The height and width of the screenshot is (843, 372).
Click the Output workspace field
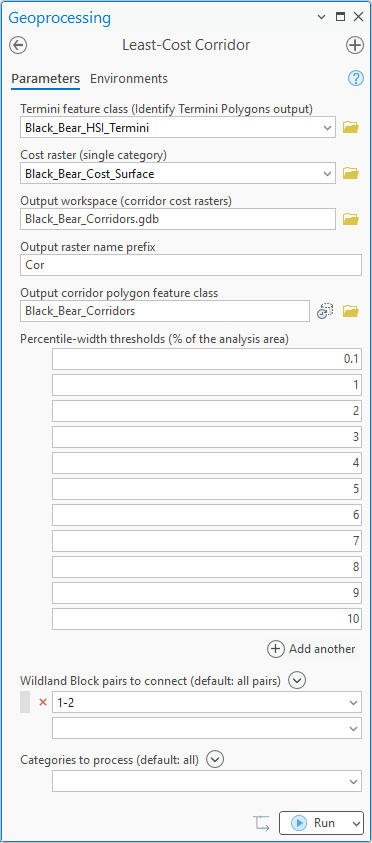pyautogui.click(x=178, y=219)
